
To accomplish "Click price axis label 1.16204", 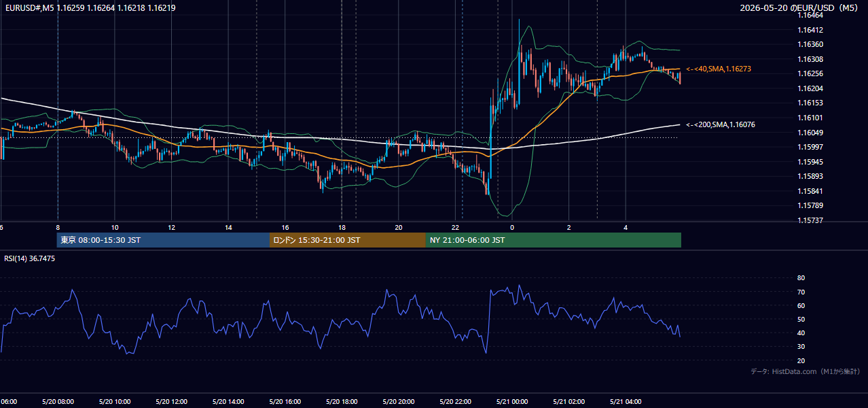I will (810, 88).
